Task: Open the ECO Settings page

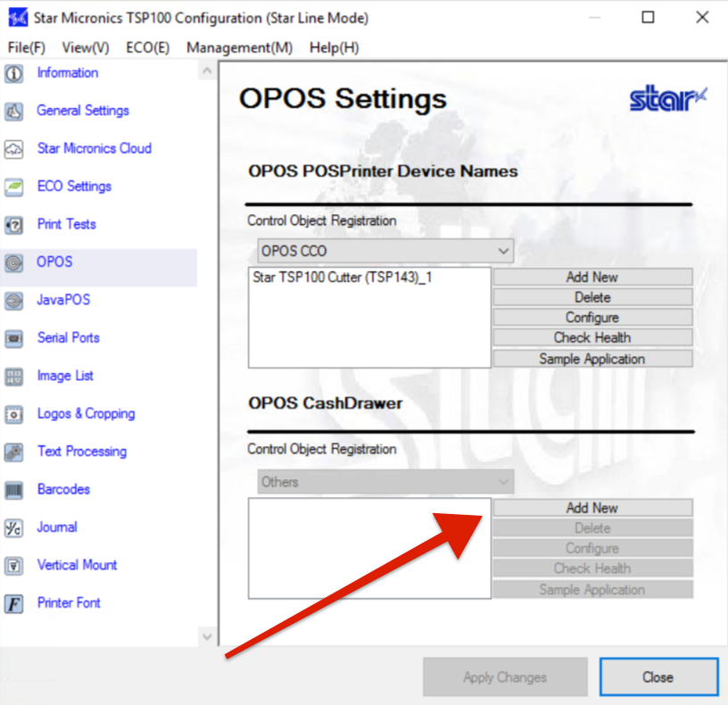Action: (x=74, y=187)
